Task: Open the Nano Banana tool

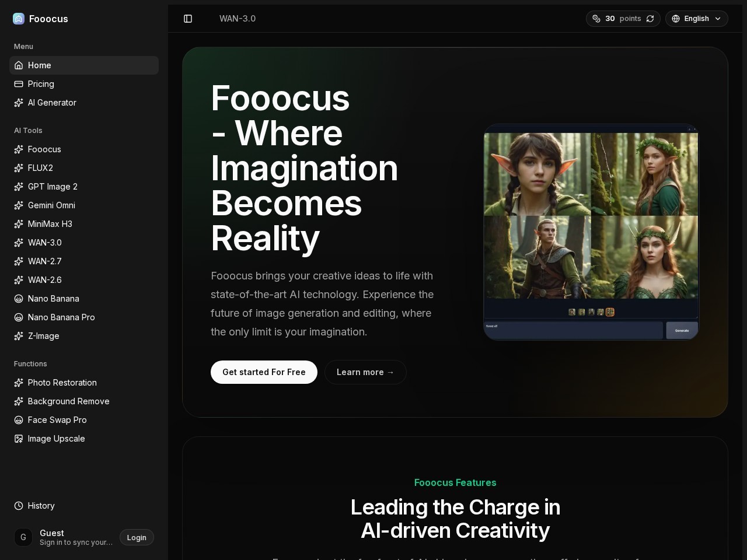Action: [x=84, y=299]
